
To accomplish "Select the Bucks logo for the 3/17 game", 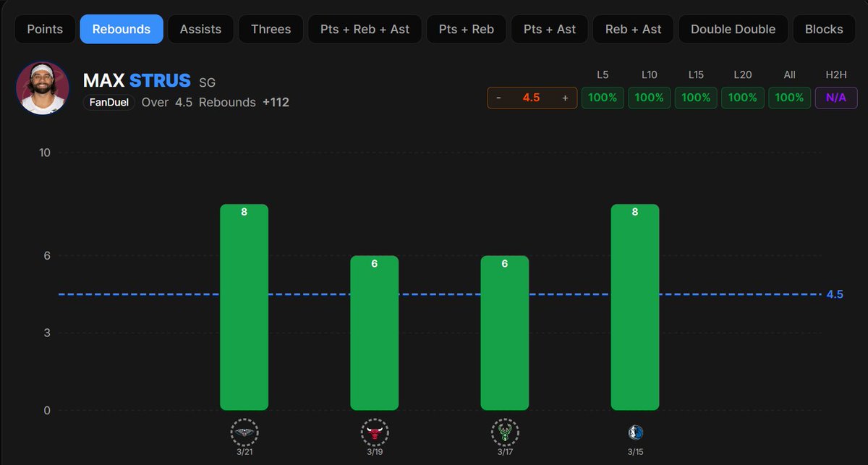I will click(x=504, y=432).
